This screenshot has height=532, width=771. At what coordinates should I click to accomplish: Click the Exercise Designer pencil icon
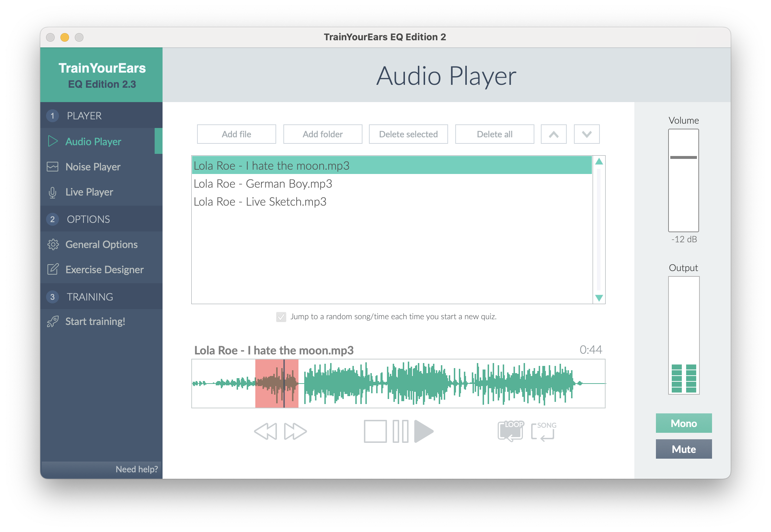click(53, 269)
